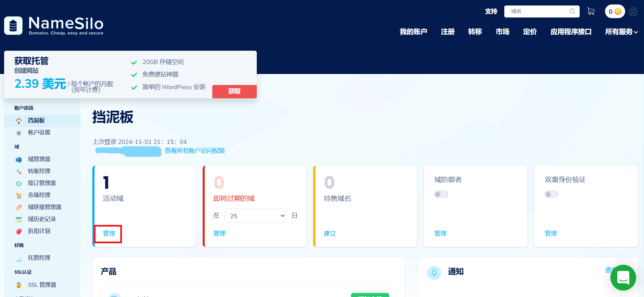Click the shopping cart icon

click(591, 11)
